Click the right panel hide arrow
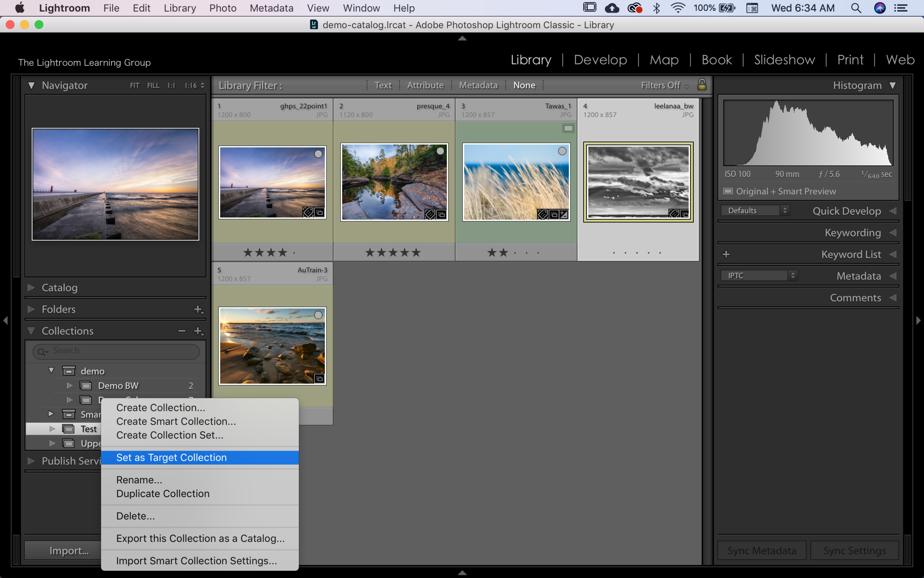 click(x=918, y=320)
